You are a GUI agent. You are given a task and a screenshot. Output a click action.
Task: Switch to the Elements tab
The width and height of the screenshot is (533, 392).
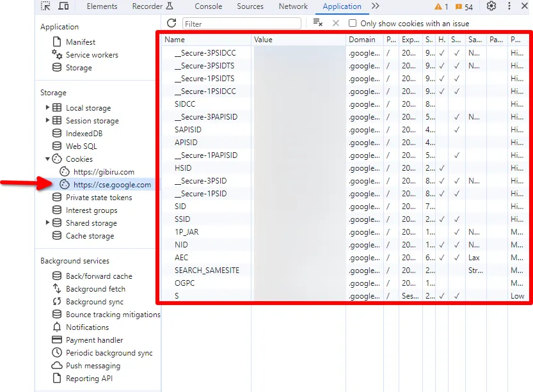[x=102, y=6]
